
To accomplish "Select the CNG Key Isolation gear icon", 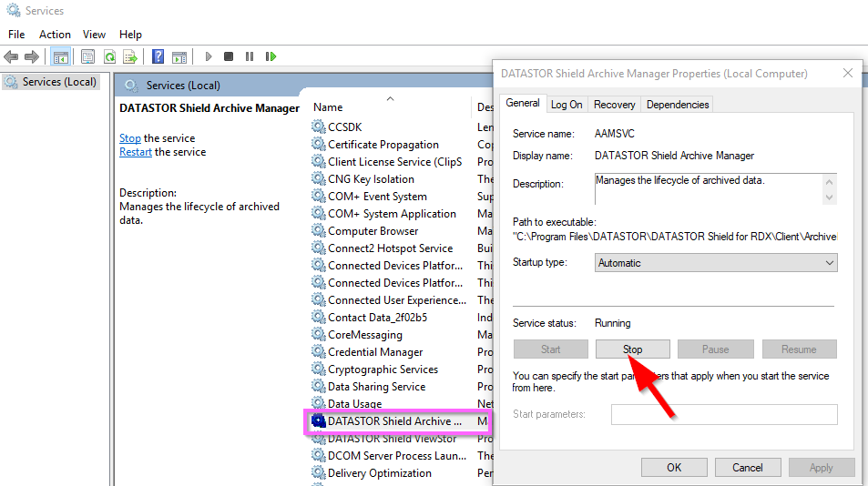I will point(318,178).
